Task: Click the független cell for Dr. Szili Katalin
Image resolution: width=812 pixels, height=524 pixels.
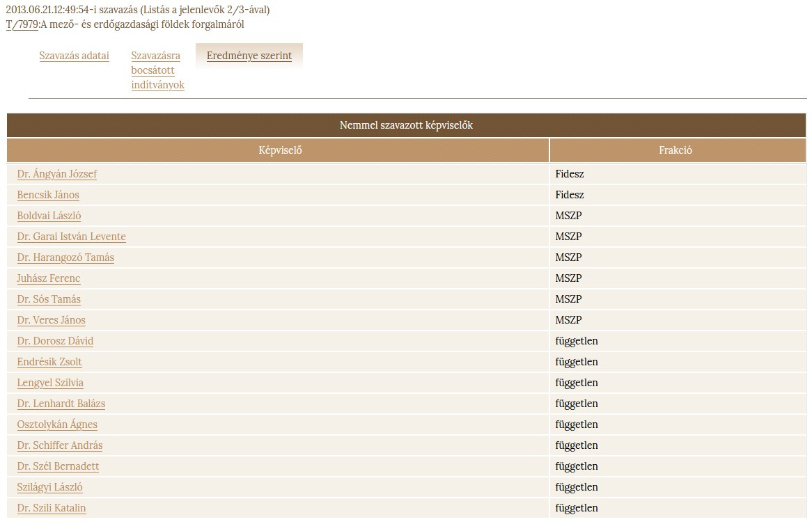Action: pyautogui.click(x=678, y=508)
